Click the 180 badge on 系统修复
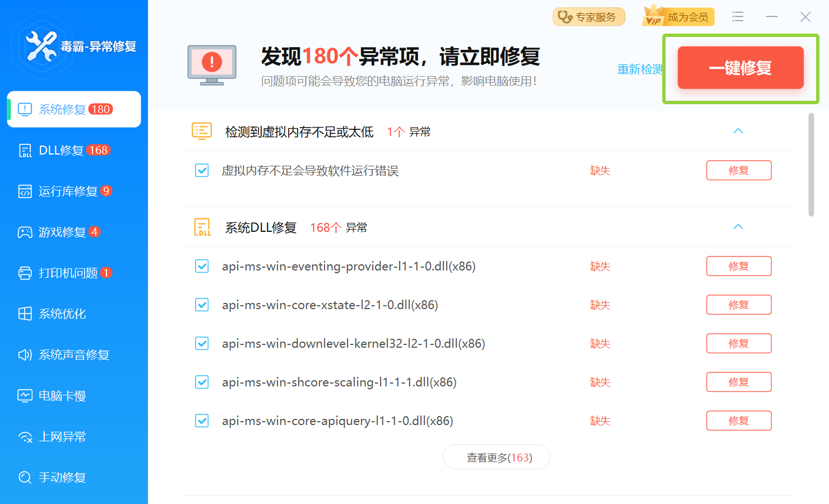The width and height of the screenshot is (829, 504). tap(100, 109)
